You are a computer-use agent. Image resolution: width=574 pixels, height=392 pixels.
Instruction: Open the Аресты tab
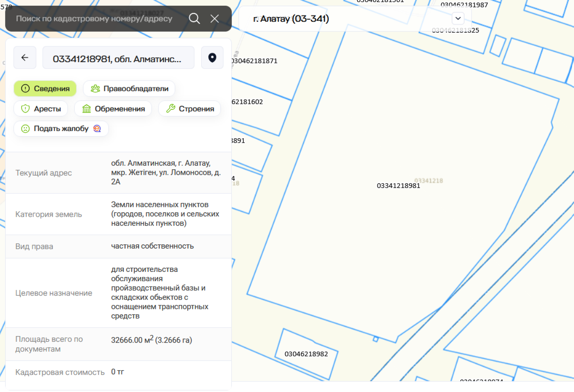(41, 109)
